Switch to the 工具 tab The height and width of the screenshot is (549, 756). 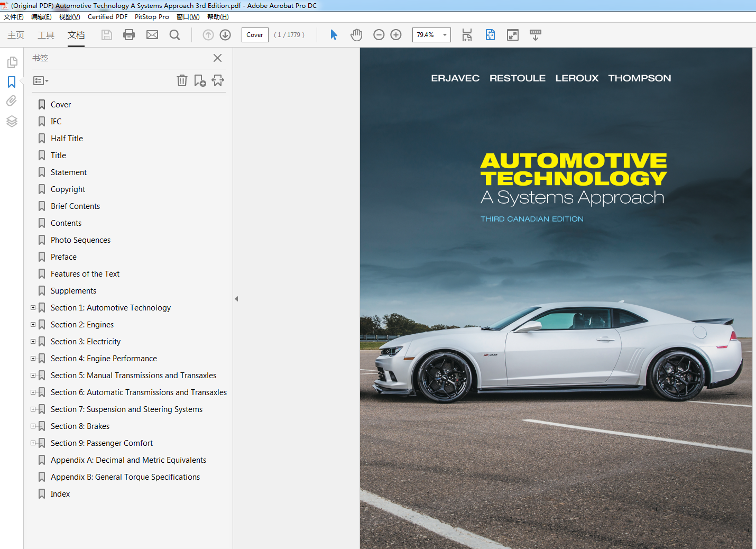point(46,35)
